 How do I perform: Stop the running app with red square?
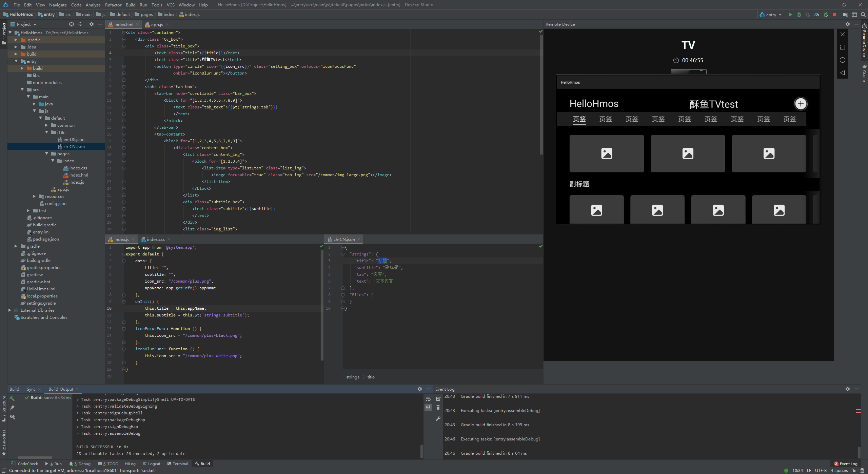tap(834, 15)
